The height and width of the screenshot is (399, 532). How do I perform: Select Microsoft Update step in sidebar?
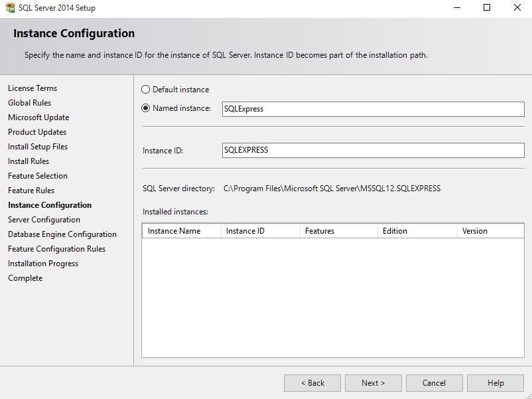(x=38, y=117)
